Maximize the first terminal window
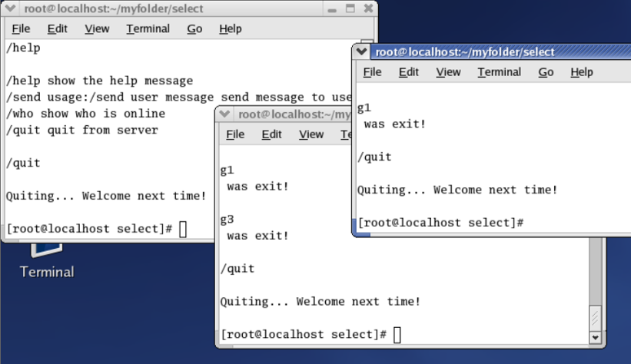This screenshot has width=631, height=364. point(350,8)
